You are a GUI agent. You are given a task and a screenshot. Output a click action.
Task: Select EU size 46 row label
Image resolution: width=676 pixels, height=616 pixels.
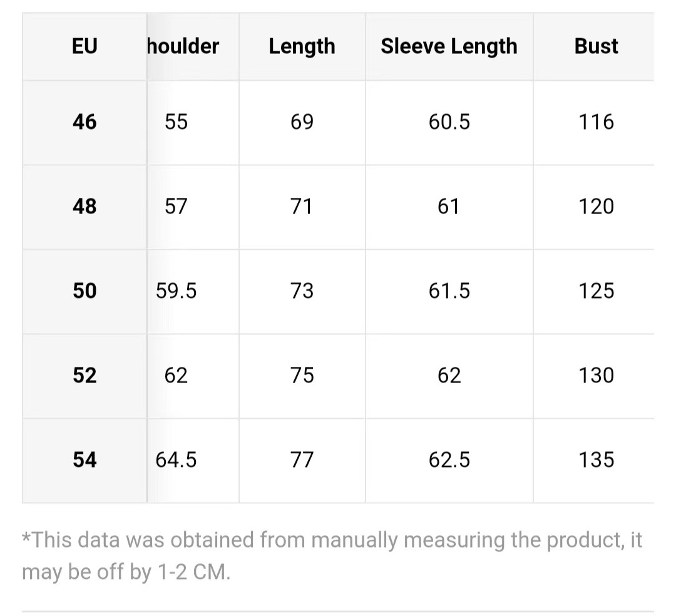(x=85, y=122)
